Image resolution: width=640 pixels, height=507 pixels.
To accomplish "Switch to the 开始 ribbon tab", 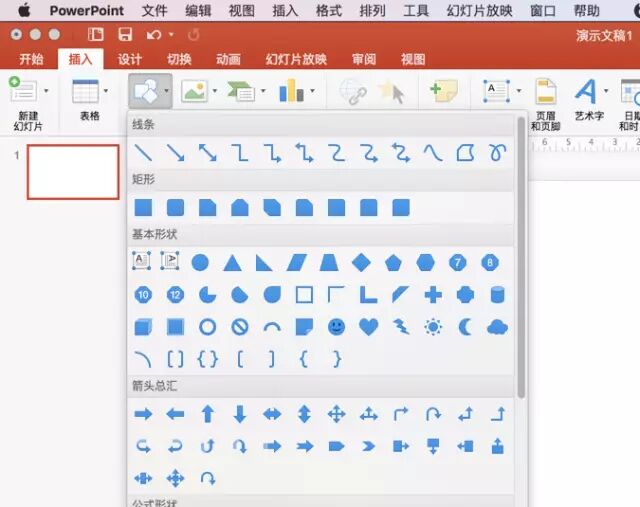I will (31, 60).
